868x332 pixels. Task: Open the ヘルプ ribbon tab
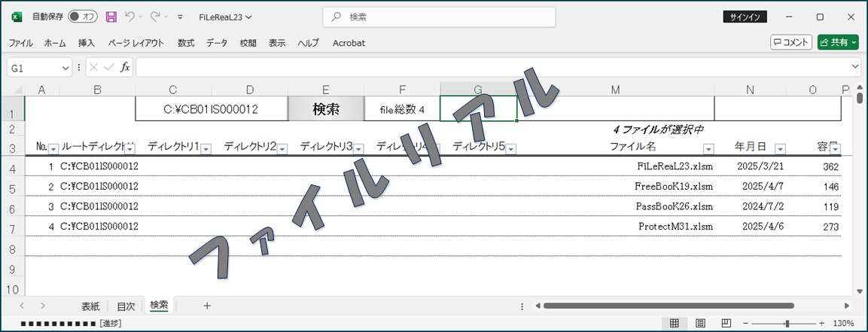[308, 43]
